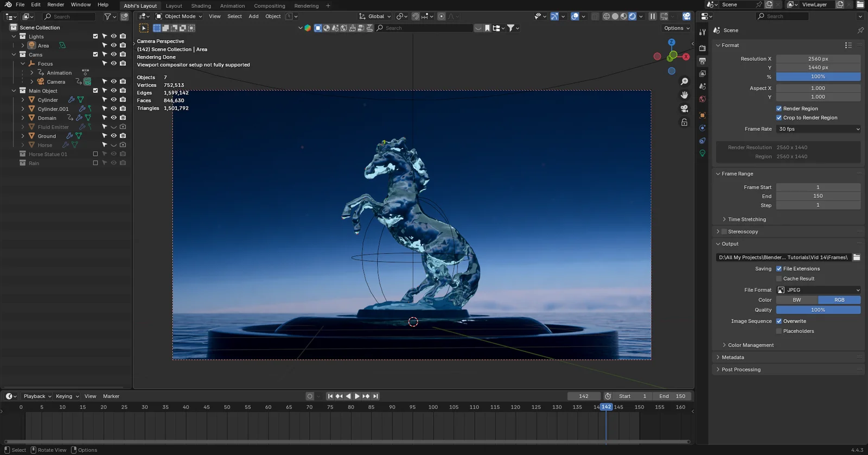Click the lock camera to view icon
The height and width of the screenshot is (455, 868).
685,122
